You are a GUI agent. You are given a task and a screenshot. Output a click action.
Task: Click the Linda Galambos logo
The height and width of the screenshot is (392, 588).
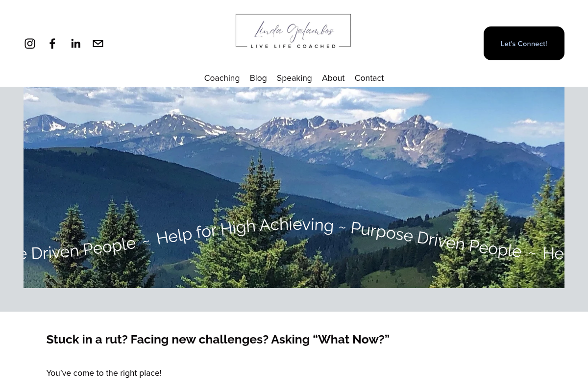[x=294, y=31]
